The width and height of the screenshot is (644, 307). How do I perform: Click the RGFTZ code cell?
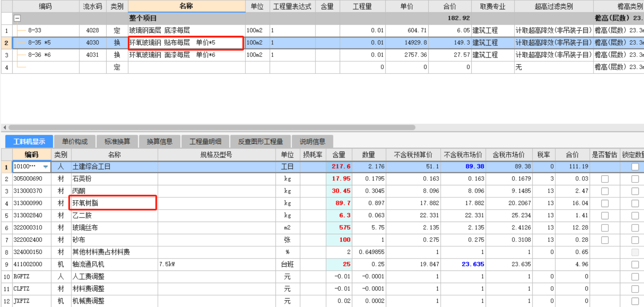(x=32, y=277)
